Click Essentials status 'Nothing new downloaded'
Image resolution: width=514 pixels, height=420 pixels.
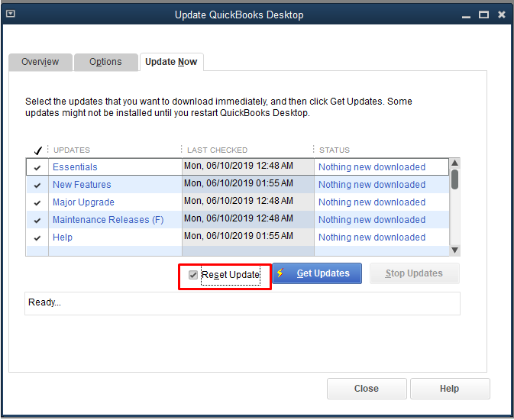[x=372, y=167]
